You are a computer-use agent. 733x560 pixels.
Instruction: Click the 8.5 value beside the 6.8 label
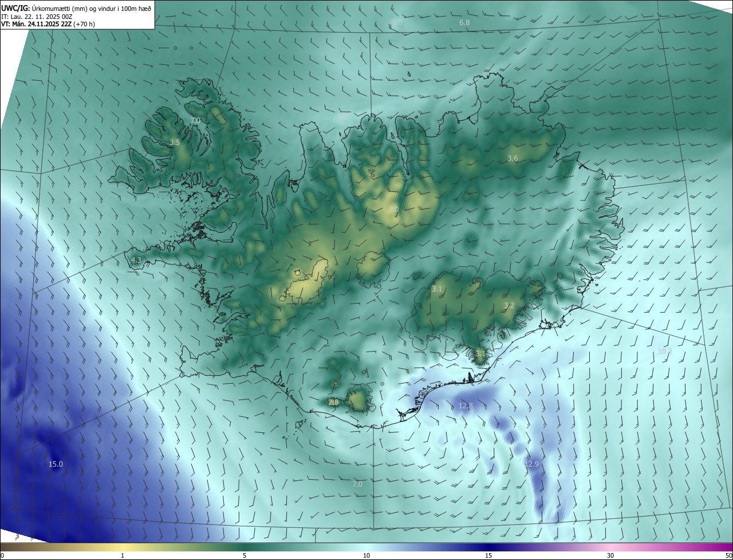[397, 22]
